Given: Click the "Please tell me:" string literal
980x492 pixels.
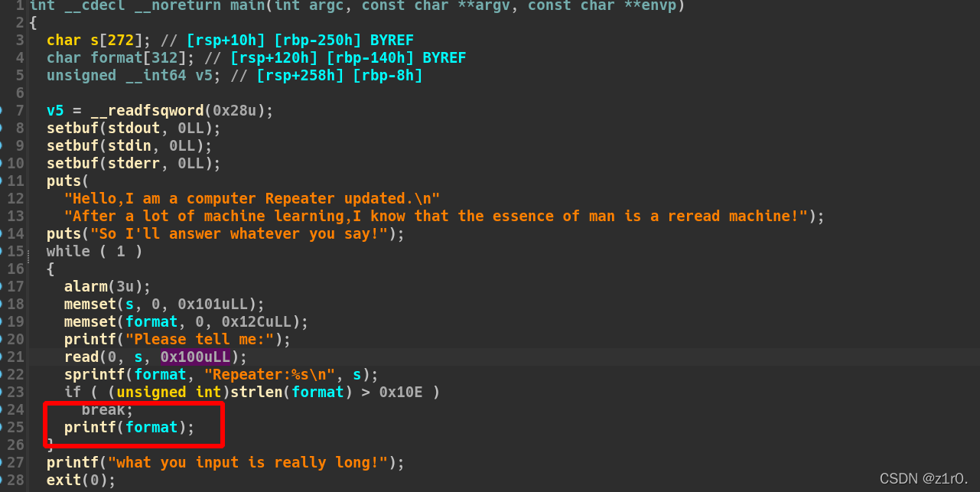Looking at the screenshot, I should (x=203, y=339).
